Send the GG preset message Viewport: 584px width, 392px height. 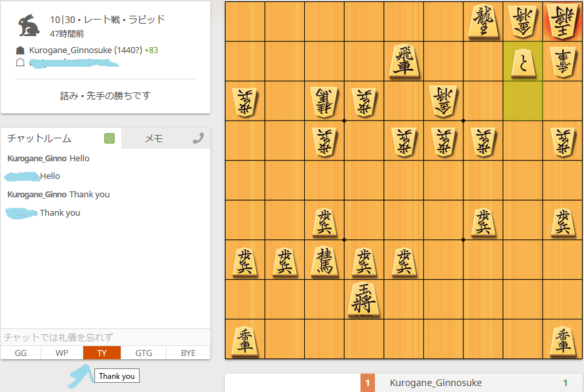tap(21, 353)
